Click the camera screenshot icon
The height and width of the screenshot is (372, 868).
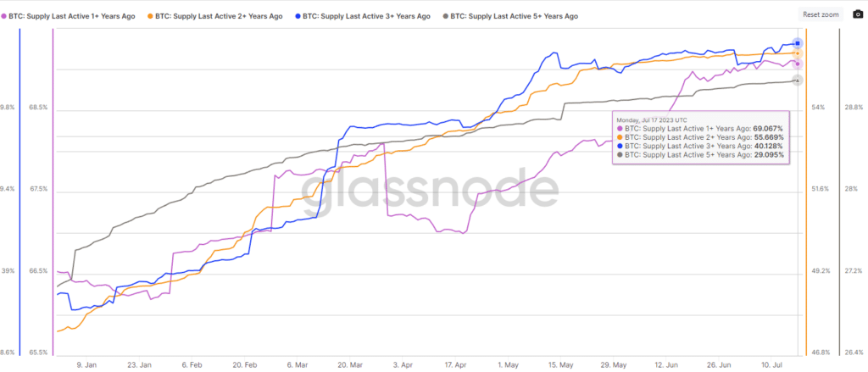[857, 14]
